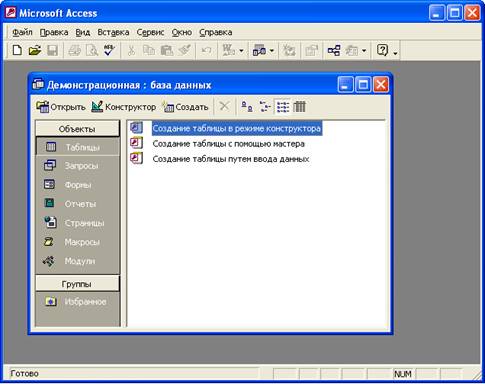Viewport: 485px width, 384px height.
Task: Switch to Small Icons view
Action: [x=265, y=107]
